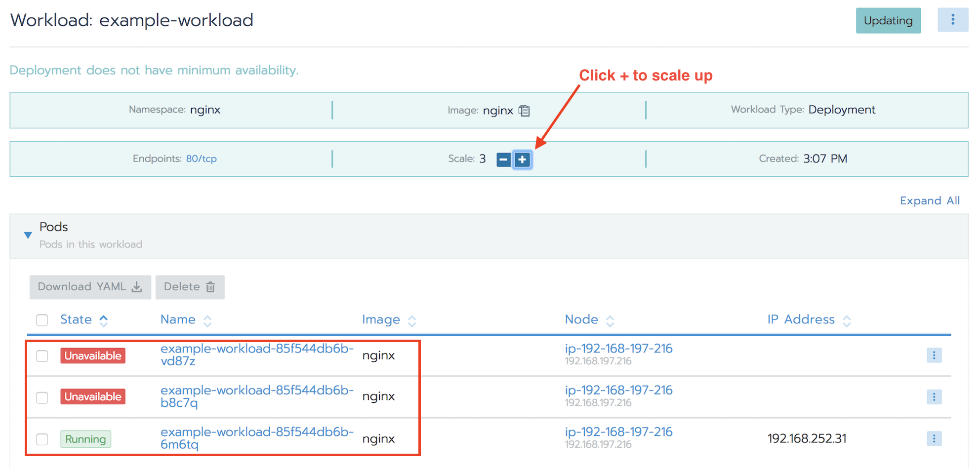Select the checkbox for the Running pod 6m6tq
Image resolution: width=980 pixels, height=468 pixels.
tap(42, 439)
